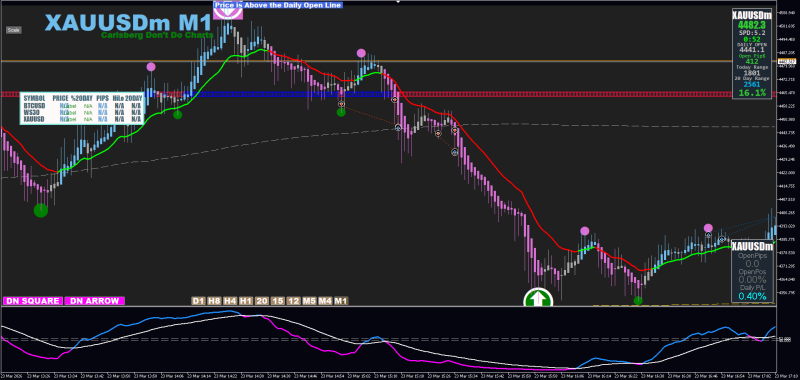Switch chart to D1 timeframe
Image resolution: width=800 pixels, height=380 pixels.
198,301
